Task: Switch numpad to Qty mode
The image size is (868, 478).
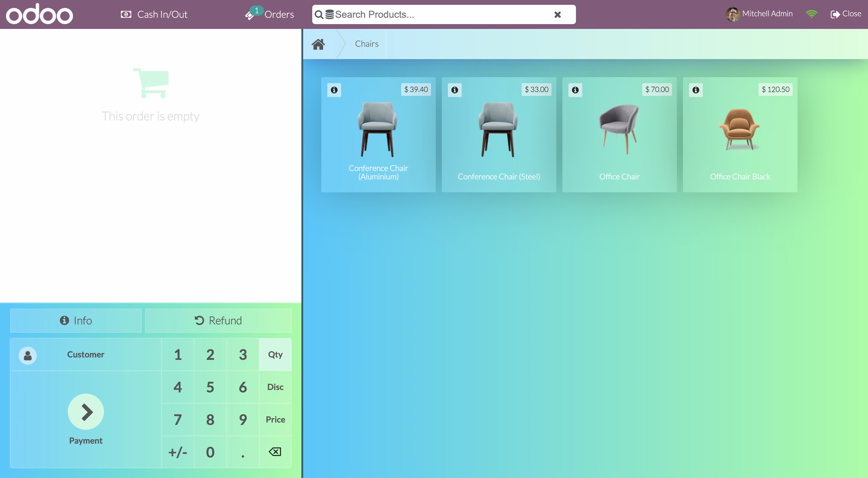Action: click(275, 355)
